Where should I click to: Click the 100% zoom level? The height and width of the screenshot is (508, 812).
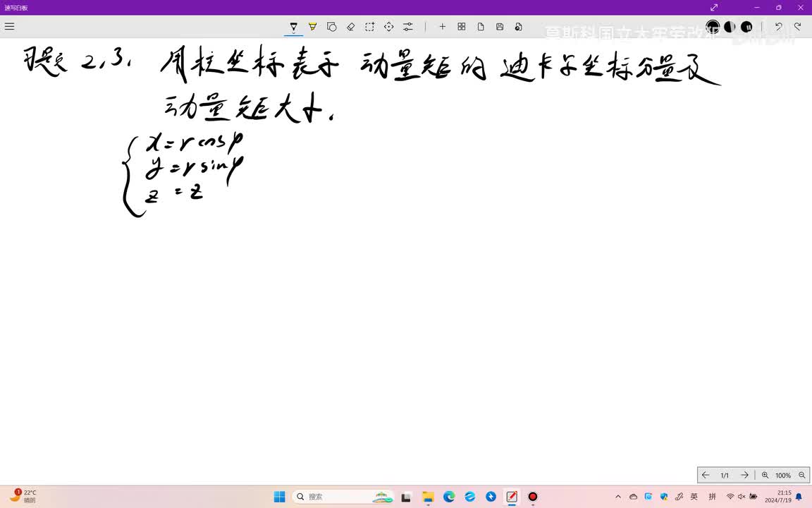(x=783, y=476)
